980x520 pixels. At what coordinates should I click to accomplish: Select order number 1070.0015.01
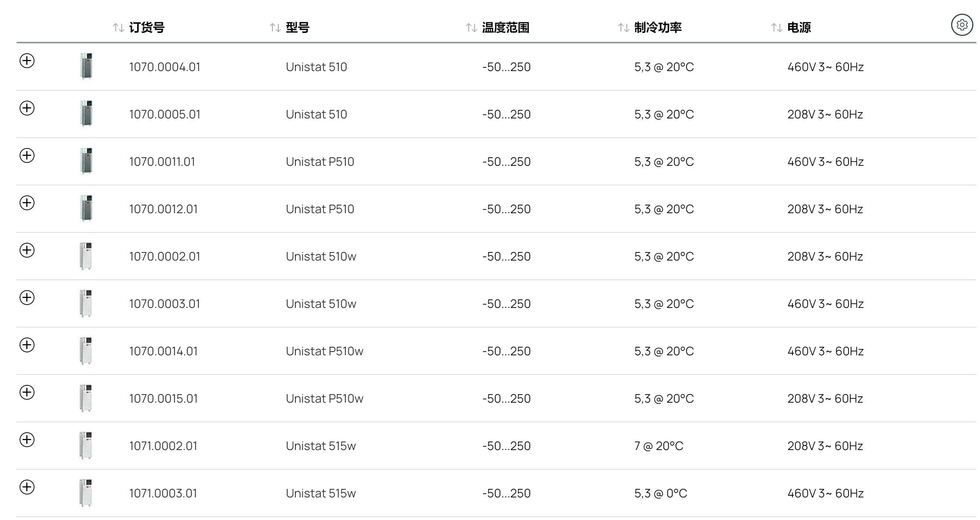click(x=163, y=398)
